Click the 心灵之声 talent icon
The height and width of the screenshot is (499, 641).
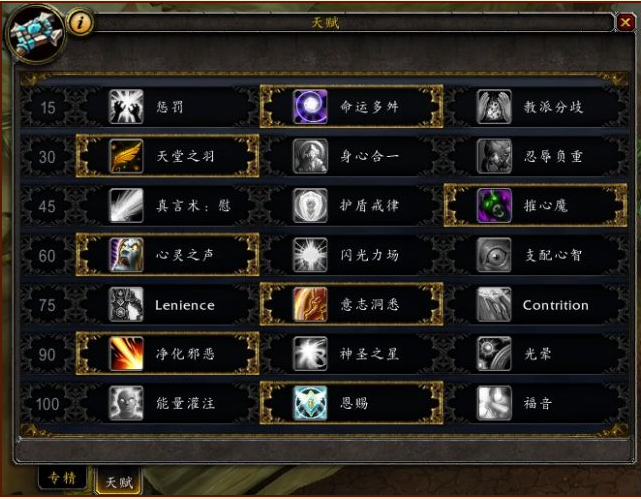(x=126, y=255)
